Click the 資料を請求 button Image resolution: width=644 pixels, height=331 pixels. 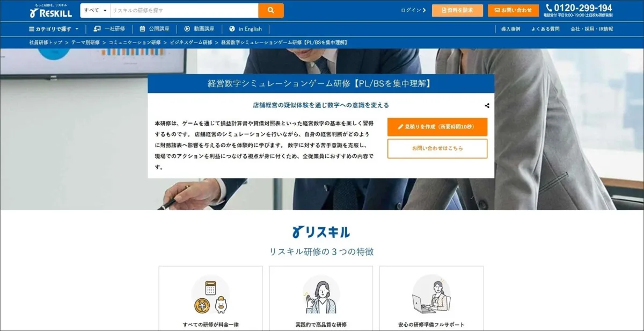457,10
